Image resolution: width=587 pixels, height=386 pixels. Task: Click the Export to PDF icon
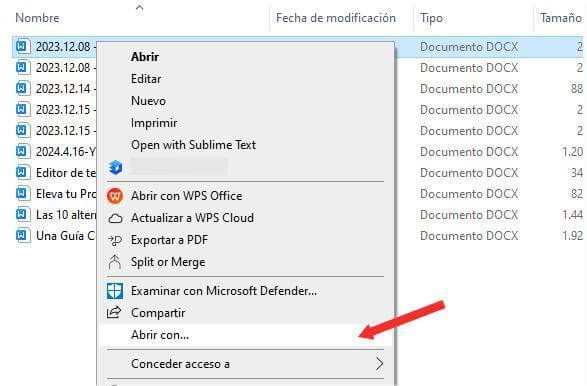115,240
